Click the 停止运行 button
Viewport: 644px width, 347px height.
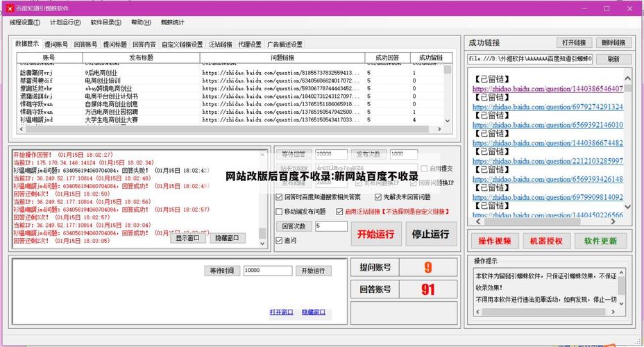coord(430,234)
